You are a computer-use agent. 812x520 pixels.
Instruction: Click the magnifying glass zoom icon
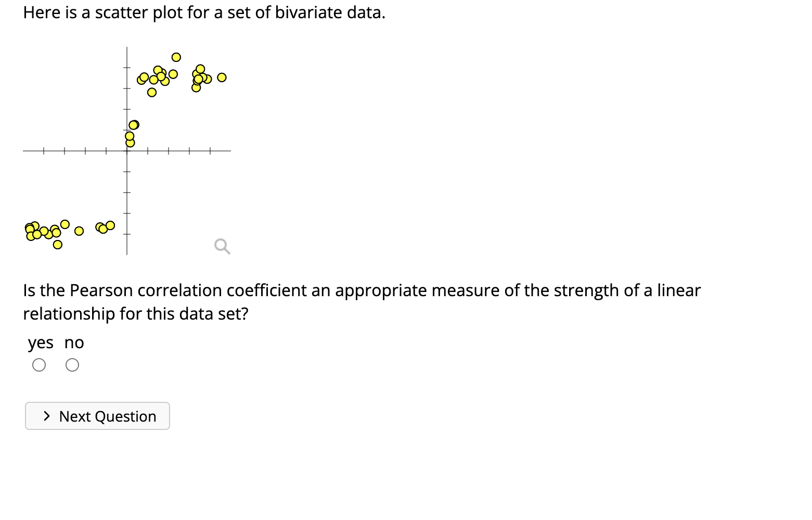222,246
